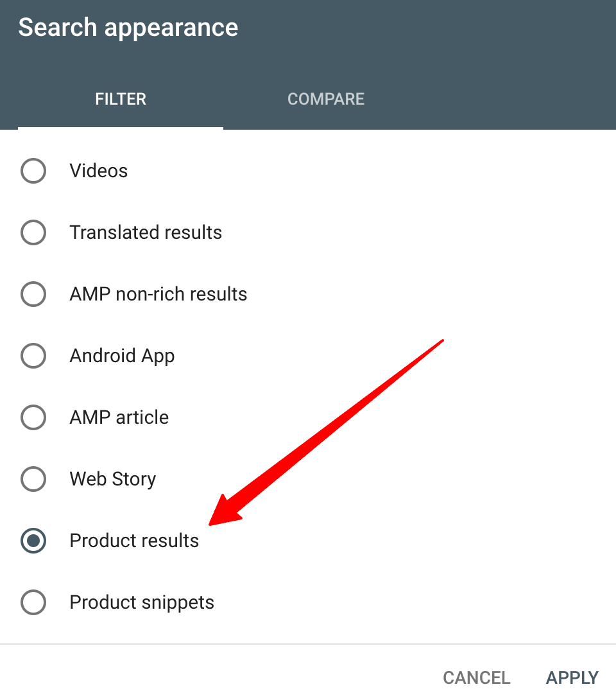Select the Videos radio button
The width and height of the screenshot is (616, 698).
tap(33, 171)
